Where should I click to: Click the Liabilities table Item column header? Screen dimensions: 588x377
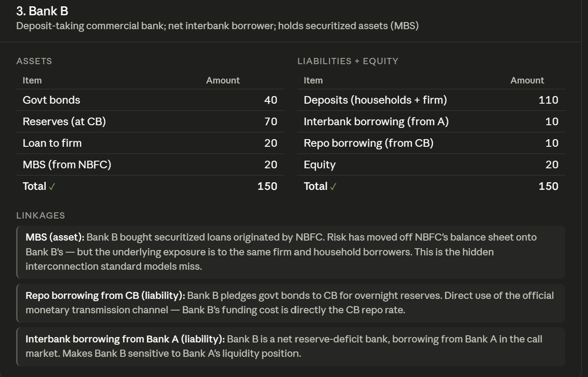tap(313, 80)
